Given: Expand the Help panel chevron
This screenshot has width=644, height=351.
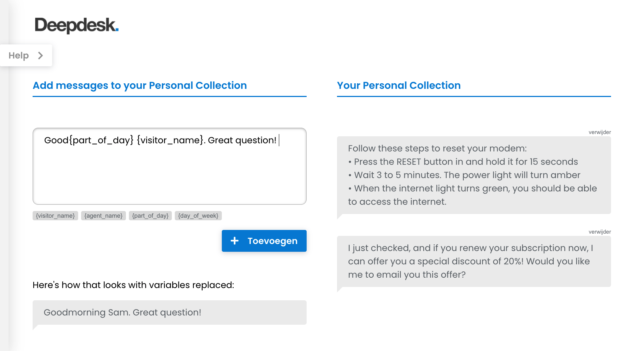Looking at the screenshot, I should (40, 56).
